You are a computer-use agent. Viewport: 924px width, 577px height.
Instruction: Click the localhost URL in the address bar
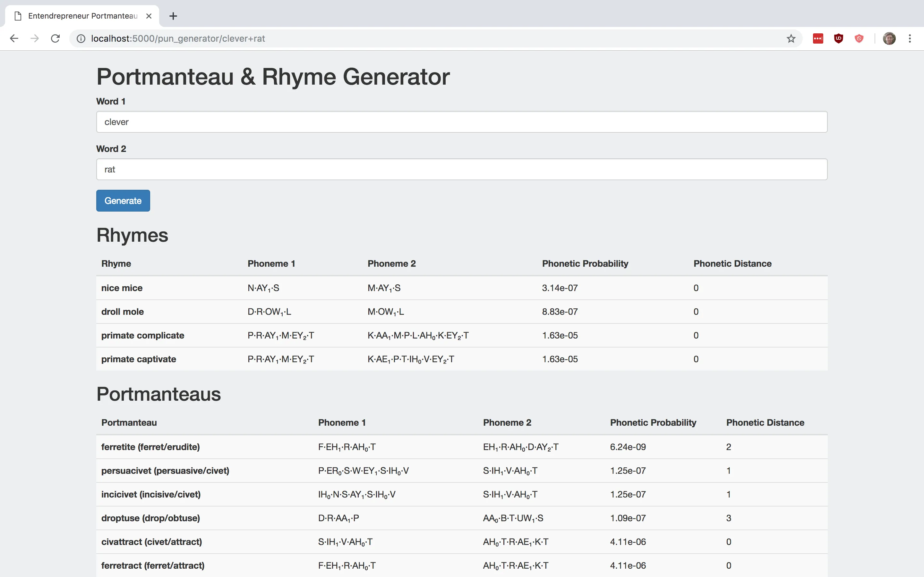pos(178,38)
